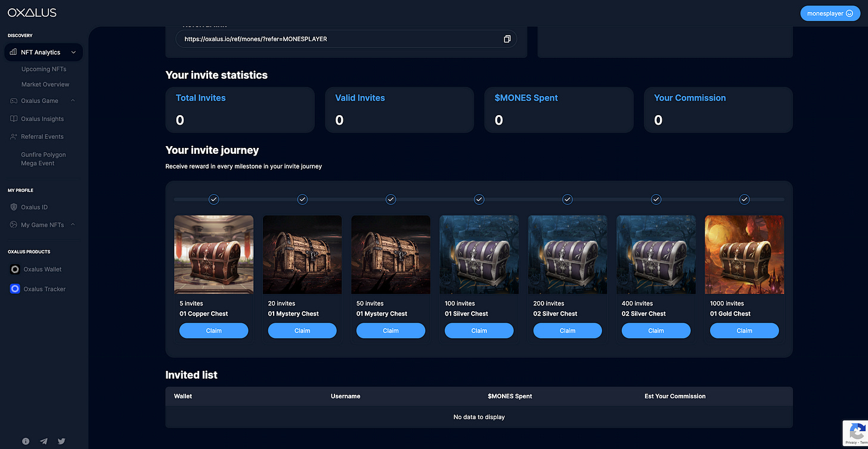
Task: Copy the referral link with the copy icon
Action: click(x=507, y=39)
